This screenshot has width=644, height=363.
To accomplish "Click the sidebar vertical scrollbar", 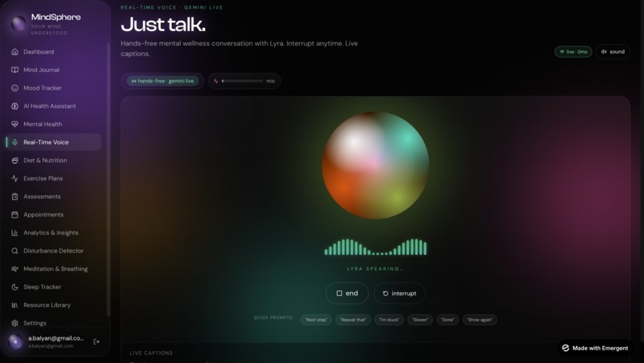I will click(x=108, y=180).
